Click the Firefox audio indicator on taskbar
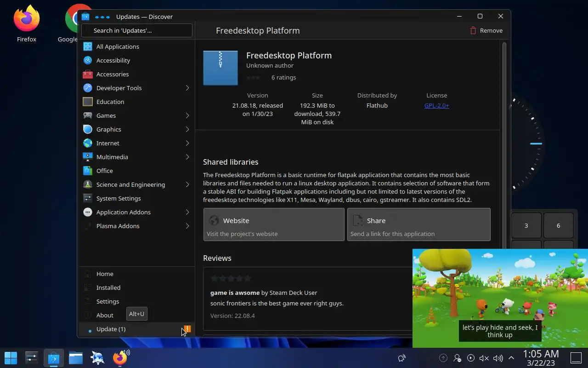The image size is (588, 368). point(127,352)
